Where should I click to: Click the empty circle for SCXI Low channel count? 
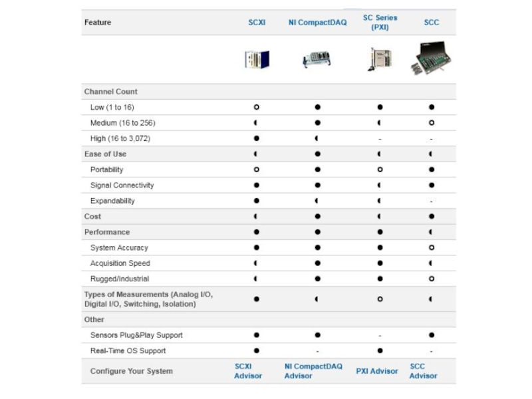point(257,107)
